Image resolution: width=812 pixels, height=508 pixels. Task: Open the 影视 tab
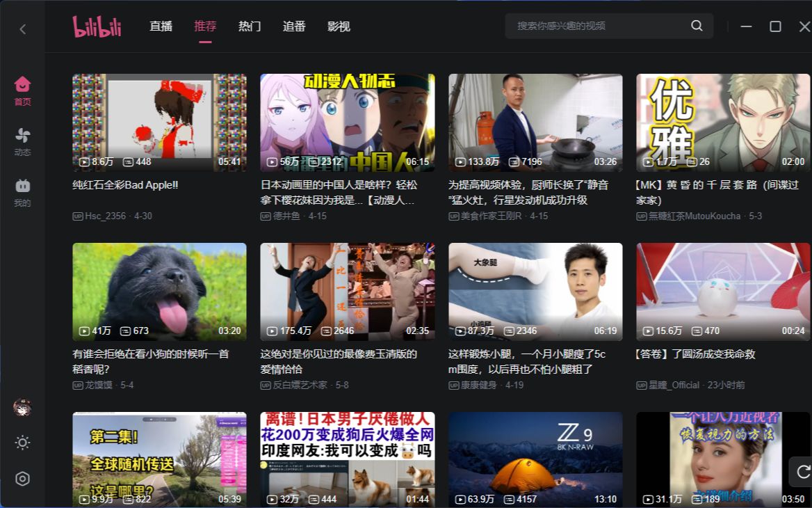click(339, 26)
